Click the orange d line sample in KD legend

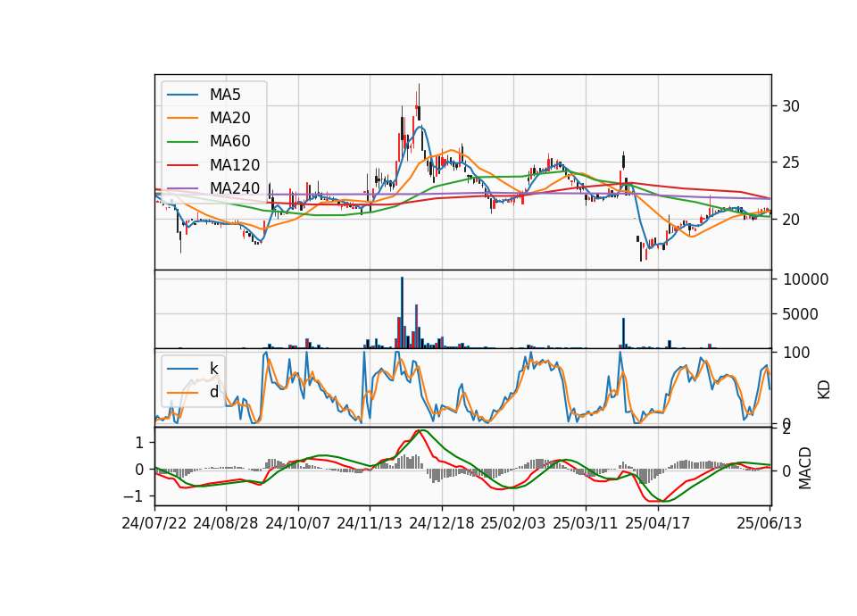(x=182, y=393)
